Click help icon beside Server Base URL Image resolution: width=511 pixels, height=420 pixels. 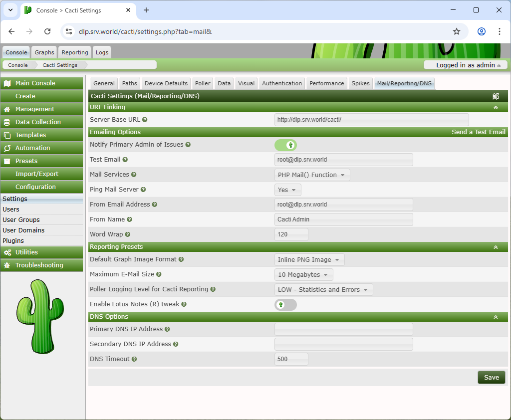point(145,120)
